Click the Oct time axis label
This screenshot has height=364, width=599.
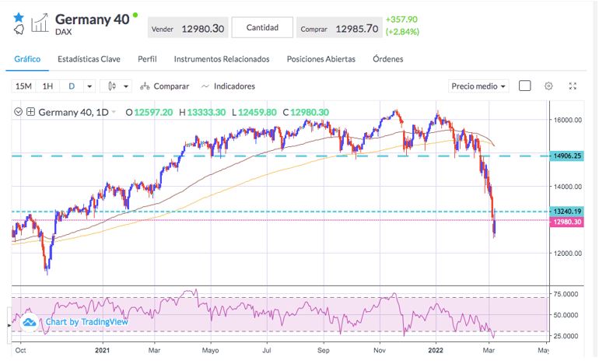(x=21, y=350)
